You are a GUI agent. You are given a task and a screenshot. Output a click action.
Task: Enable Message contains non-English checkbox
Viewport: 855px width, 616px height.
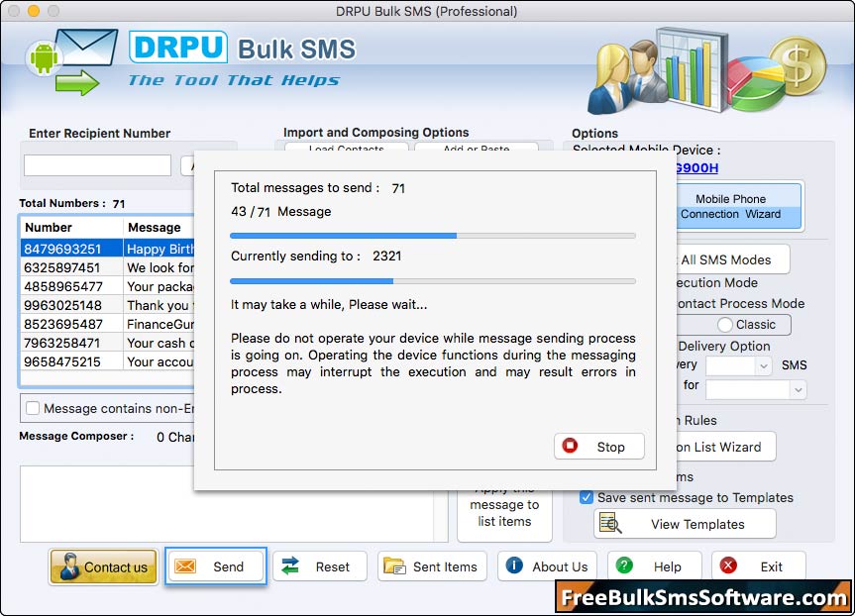[x=33, y=408]
